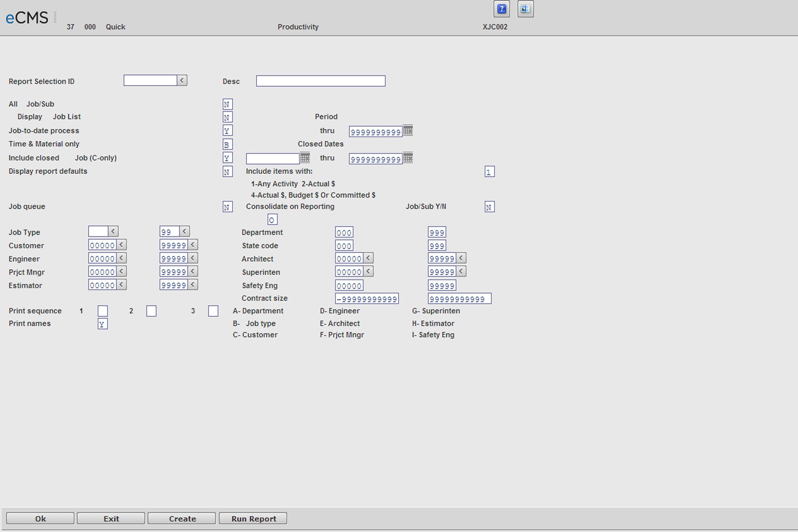798x532 pixels.
Task: Click Print sequence box number 1
Action: coord(102,311)
